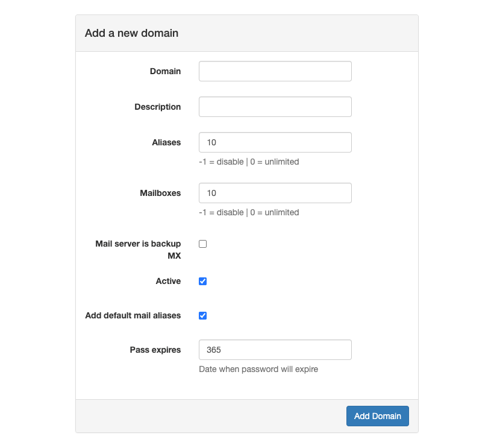Focus the Description text box

click(x=275, y=107)
